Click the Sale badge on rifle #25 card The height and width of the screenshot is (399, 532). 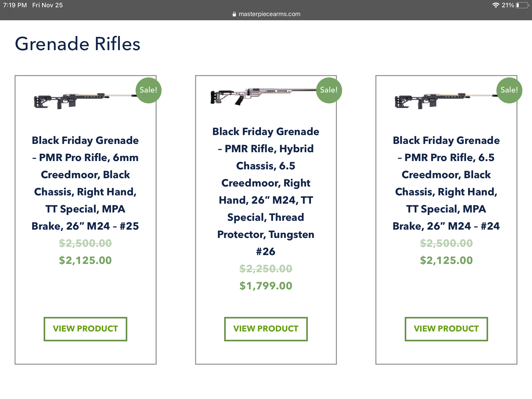point(148,90)
